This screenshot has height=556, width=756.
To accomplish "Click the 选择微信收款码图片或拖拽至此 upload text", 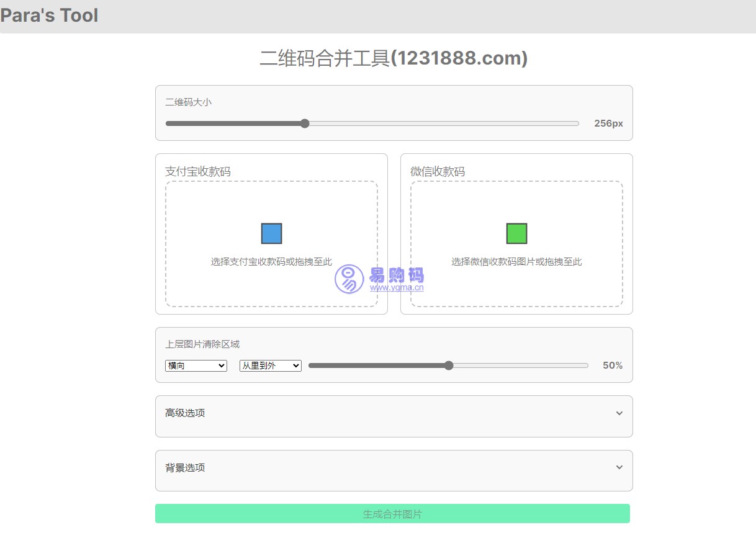I will pos(516,262).
